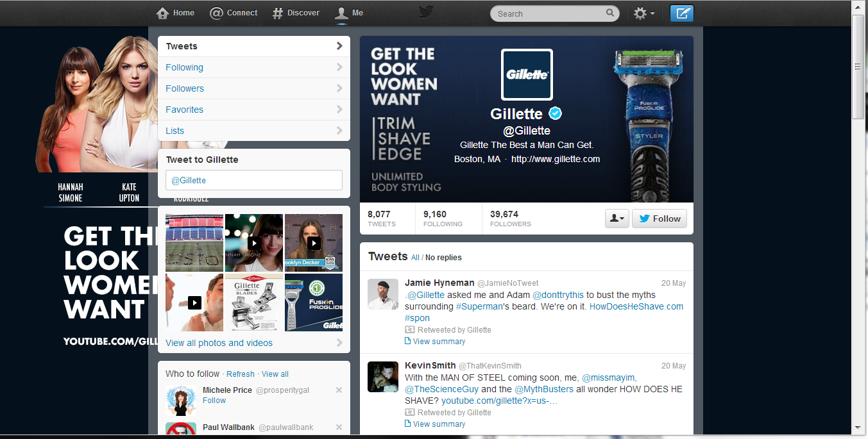Viewport: 868px width, 439px height.
Task: Click the Twitter bird logo in top bar
Action: pos(427,12)
